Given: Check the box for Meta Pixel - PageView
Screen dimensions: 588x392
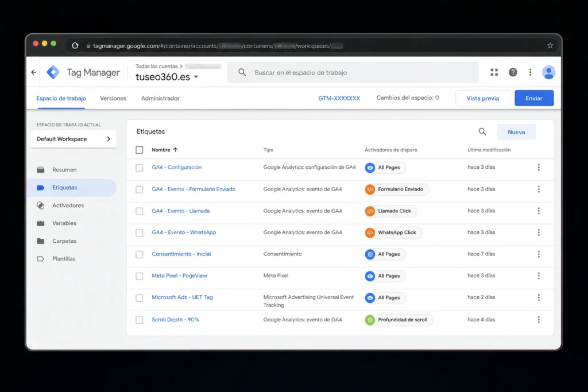Looking at the screenshot, I should coord(140,276).
